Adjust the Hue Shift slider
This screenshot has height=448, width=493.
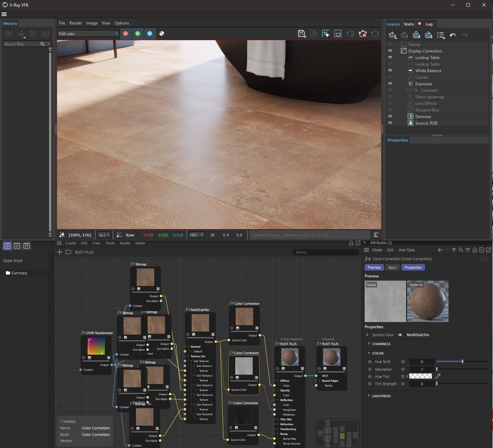[462, 362]
